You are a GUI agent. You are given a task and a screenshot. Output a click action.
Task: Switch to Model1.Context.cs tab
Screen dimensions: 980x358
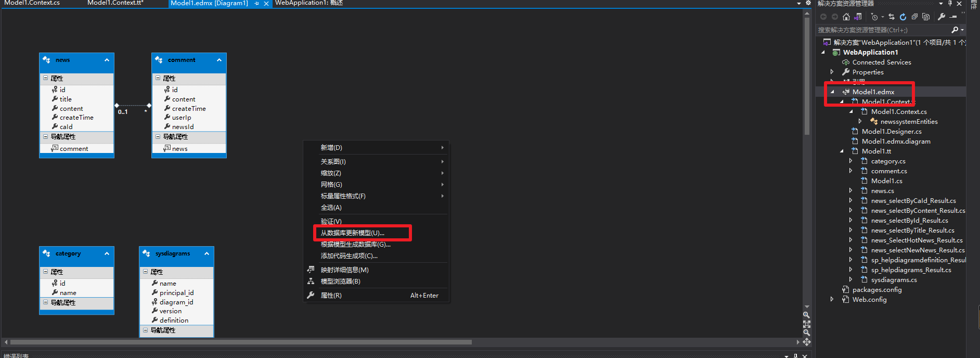(32, 3)
